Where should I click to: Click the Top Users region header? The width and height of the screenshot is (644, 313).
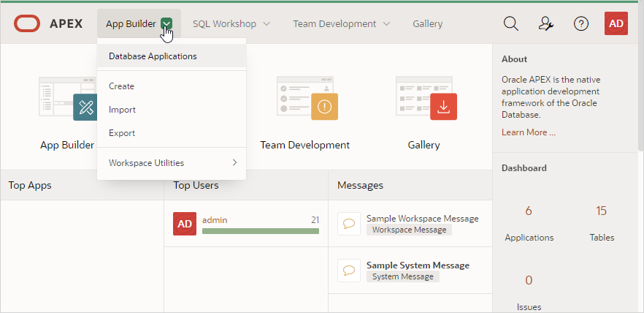[196, 185]
